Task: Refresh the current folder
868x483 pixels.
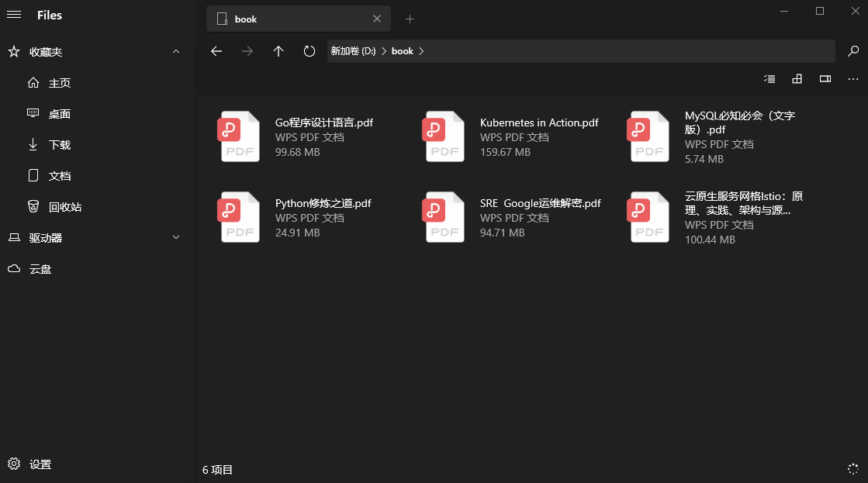Action: pos(310,51)
